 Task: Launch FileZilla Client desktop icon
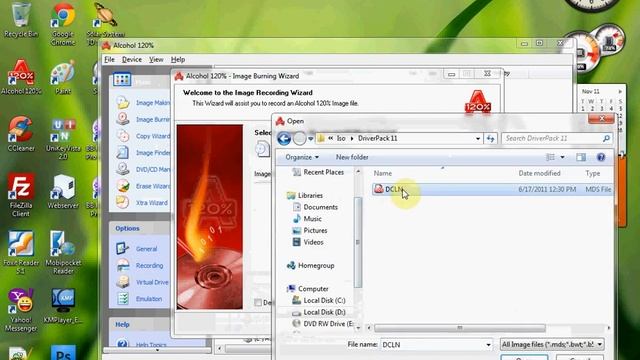click(21, 195)
